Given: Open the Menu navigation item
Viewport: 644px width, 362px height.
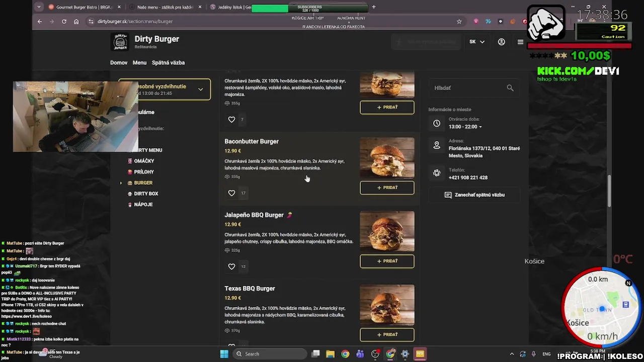Looking at the screenshot, I should point(139,63).
